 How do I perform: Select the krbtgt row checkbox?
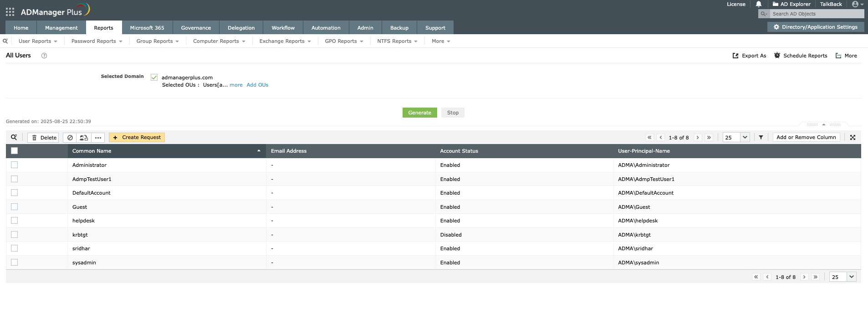tap(14, 235)
